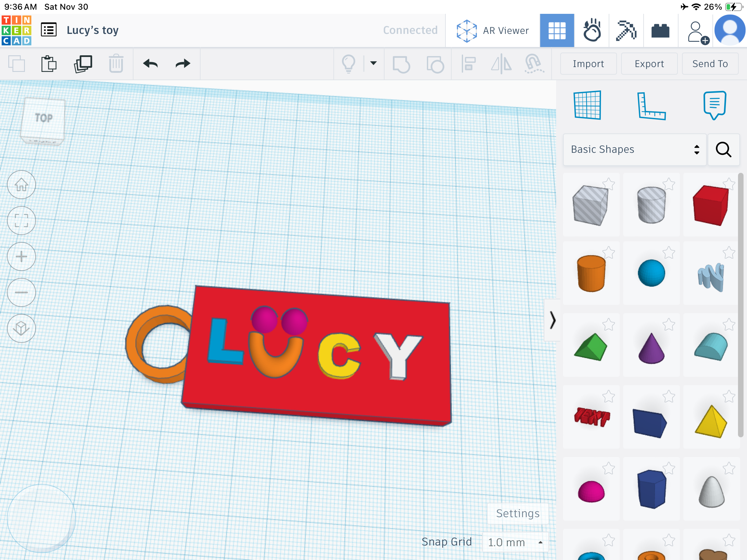Select the Ruler tool
The width and height of the screenshot is (747, 560).
coord(651,106)
